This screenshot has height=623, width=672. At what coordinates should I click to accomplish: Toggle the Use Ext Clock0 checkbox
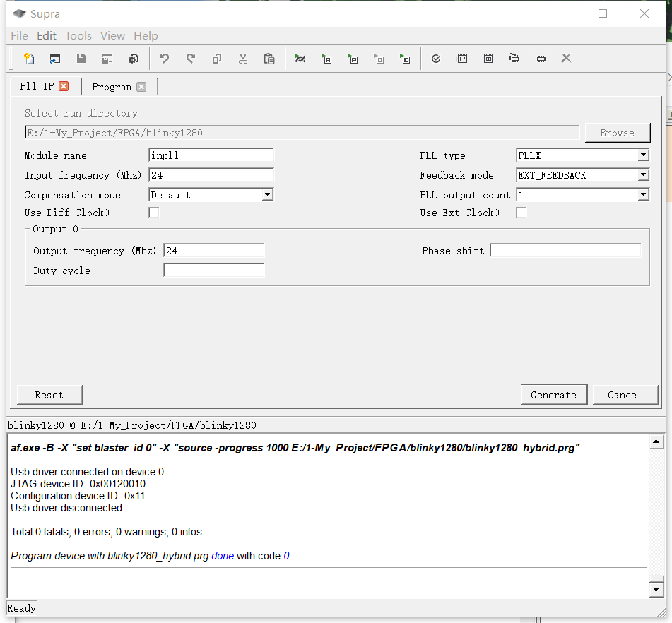point(521,213)
